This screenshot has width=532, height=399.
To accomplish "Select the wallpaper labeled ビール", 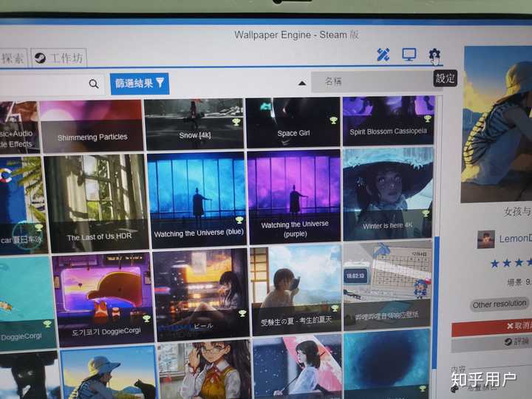I will pyautogui.click(x=201, y=295).
